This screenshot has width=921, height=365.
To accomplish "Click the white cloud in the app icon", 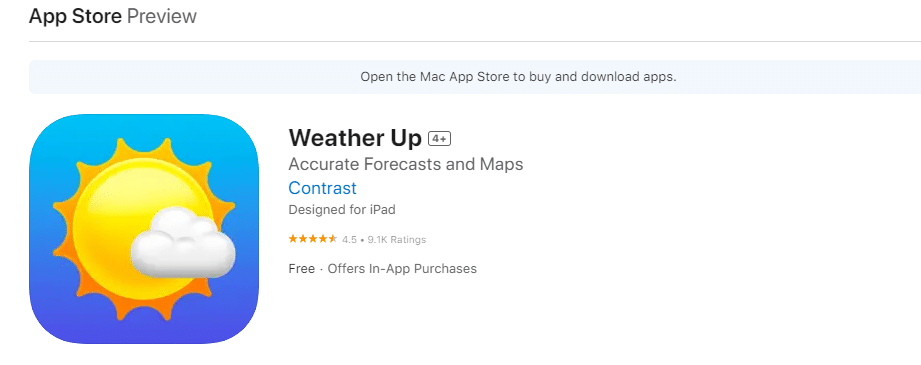I will click(x=183, y=242).
